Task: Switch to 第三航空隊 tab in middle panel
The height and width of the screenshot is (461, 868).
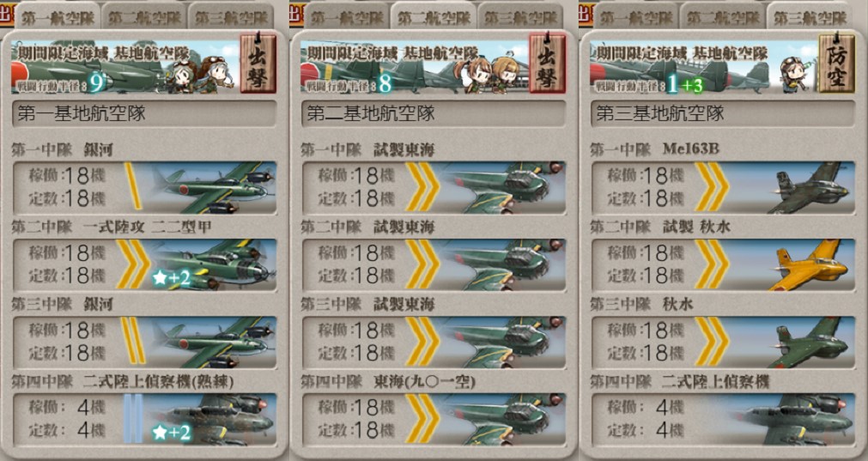Action: (519, 17)
